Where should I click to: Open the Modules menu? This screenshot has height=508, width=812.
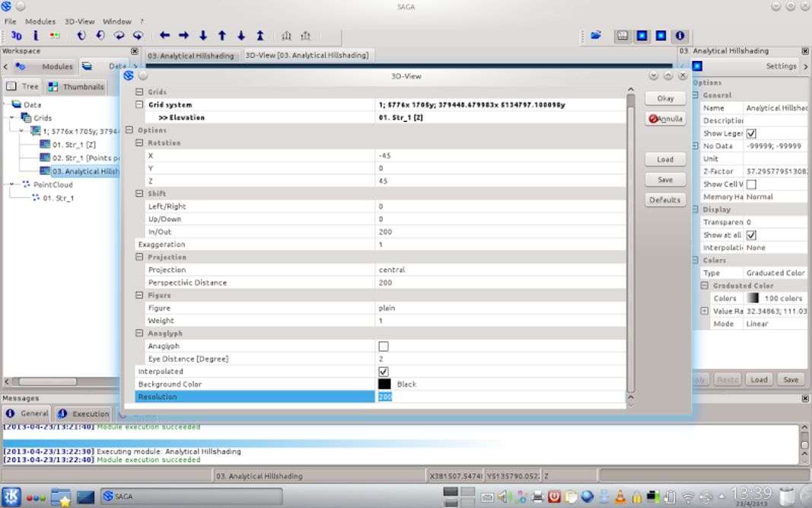[40, 21]
